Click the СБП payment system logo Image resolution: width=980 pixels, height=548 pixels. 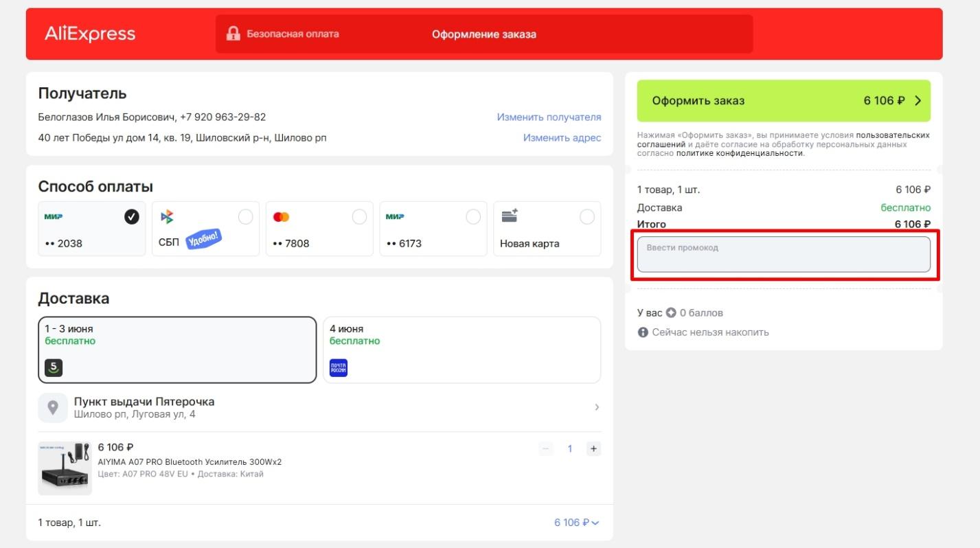click(167, 217)
